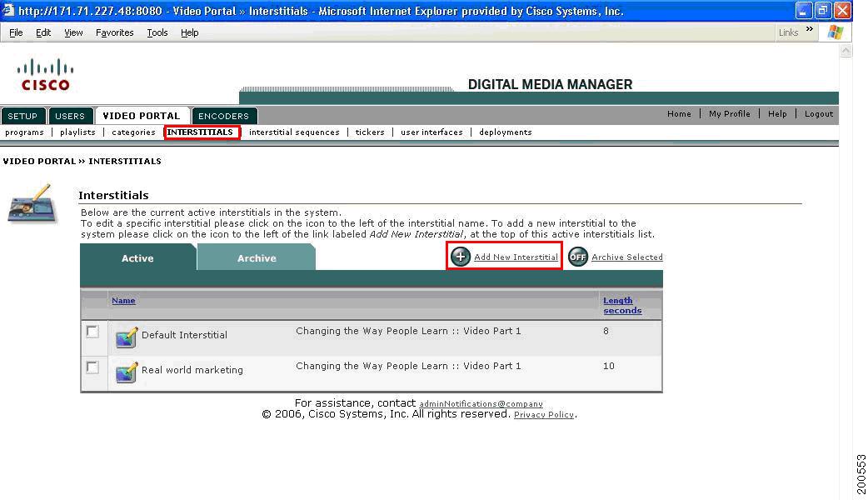Click the Internet Explorer page icon in title bar
Viewport: 868px width, 500px height.
point(7,11)
